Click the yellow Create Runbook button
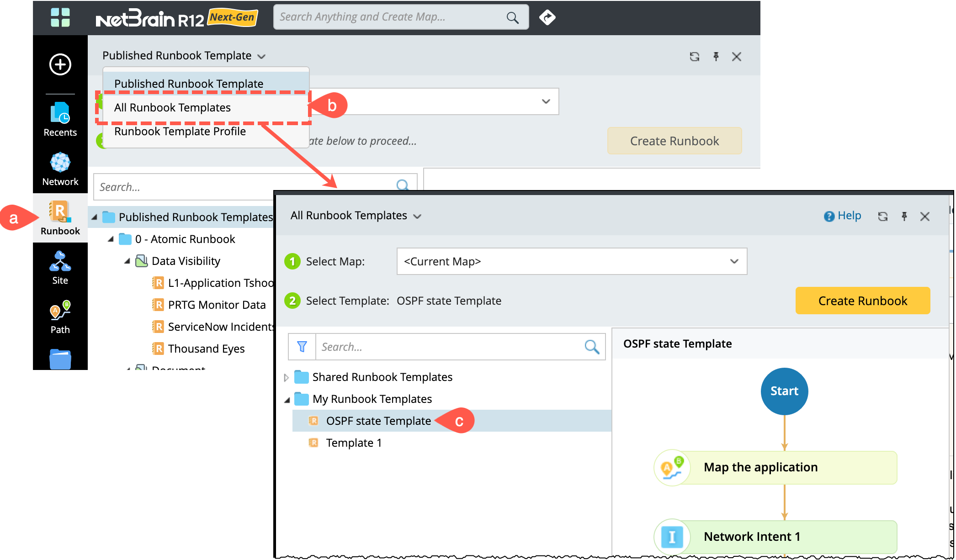956x560 pixels. coord(862,301)
